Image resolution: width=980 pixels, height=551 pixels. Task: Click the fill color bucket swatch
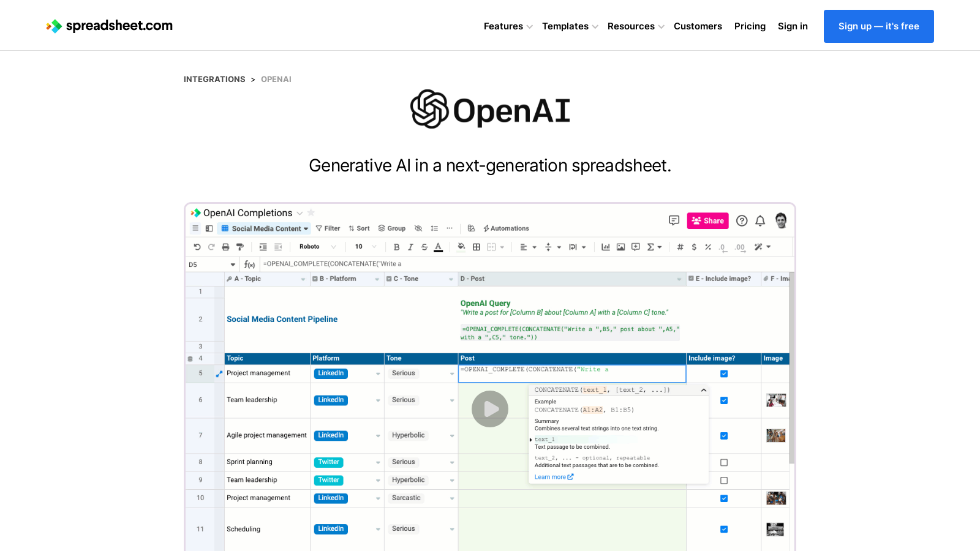point(461,247)
